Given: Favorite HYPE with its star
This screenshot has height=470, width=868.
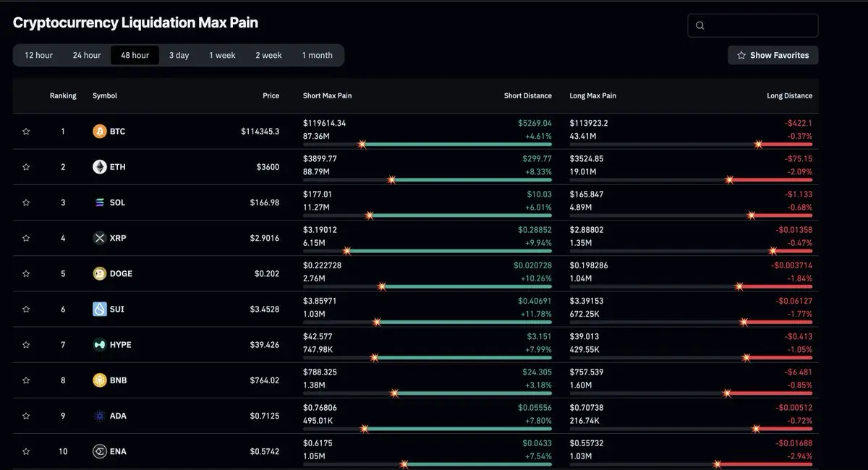Looking at the screenshot, I should 26,345.
